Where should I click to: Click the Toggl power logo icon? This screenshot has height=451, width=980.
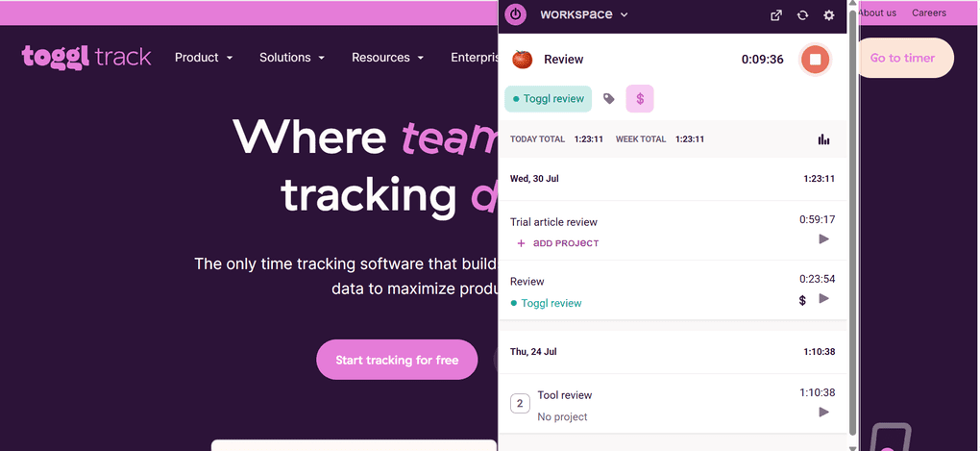tap(515, 14)
